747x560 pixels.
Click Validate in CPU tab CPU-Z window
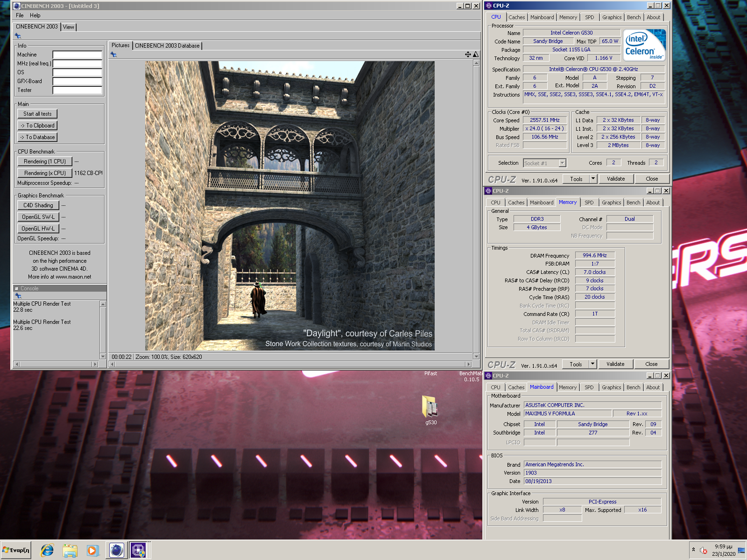pyautogui.click(x=616, y=179)
